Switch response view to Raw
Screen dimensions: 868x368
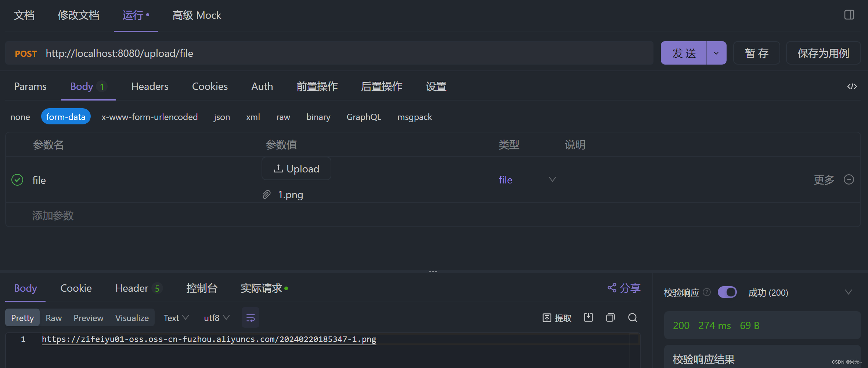54,318
